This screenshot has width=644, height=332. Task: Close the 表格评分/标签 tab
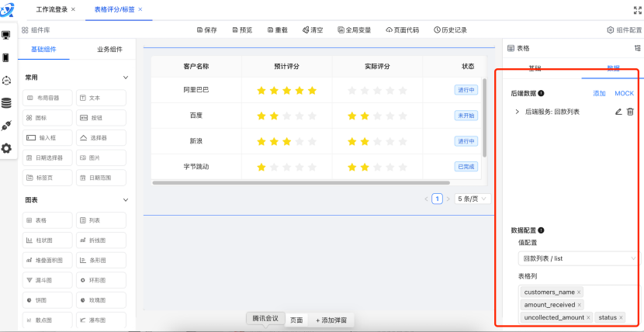tap(140, 9)
